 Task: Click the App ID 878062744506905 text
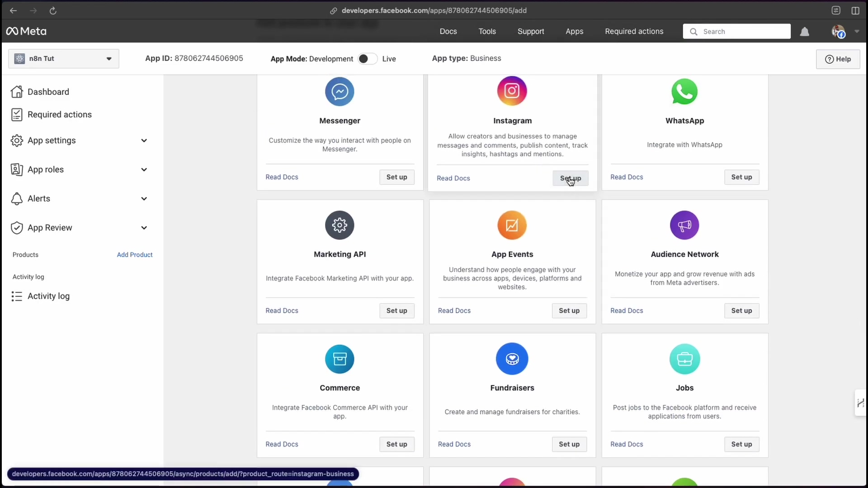(x=194, y=58)
